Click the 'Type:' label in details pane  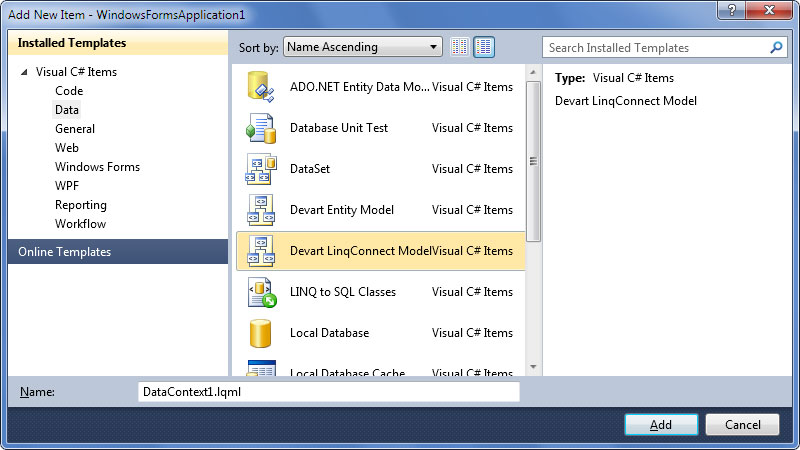[570, 78]
